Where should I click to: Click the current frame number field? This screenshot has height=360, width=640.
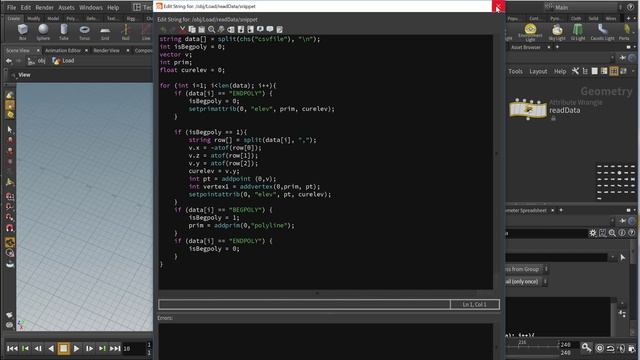coord(134,349)
